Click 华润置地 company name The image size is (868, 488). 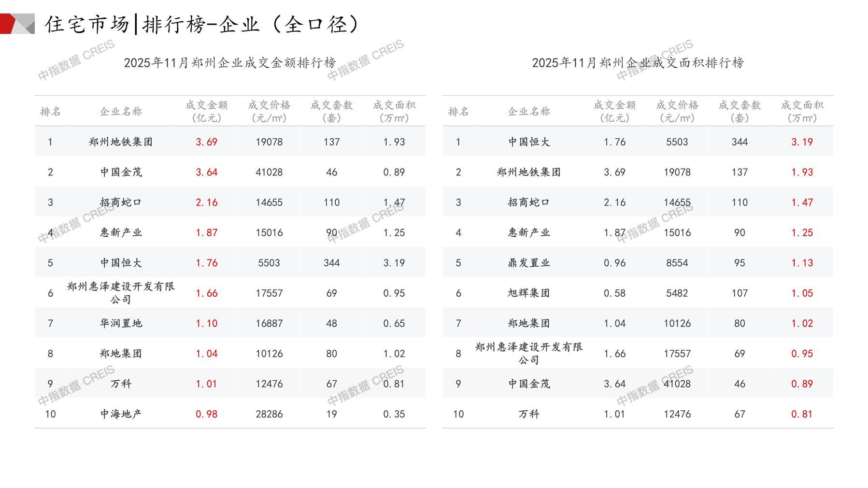121,323
